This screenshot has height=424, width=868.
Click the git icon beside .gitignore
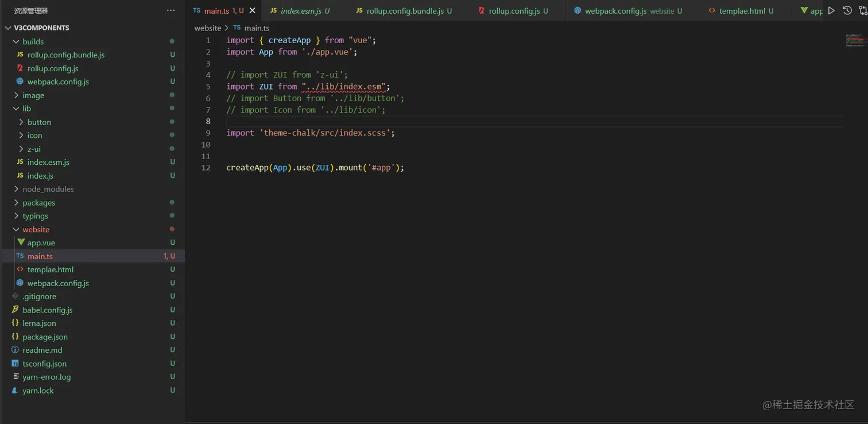[x=15, y=296]
